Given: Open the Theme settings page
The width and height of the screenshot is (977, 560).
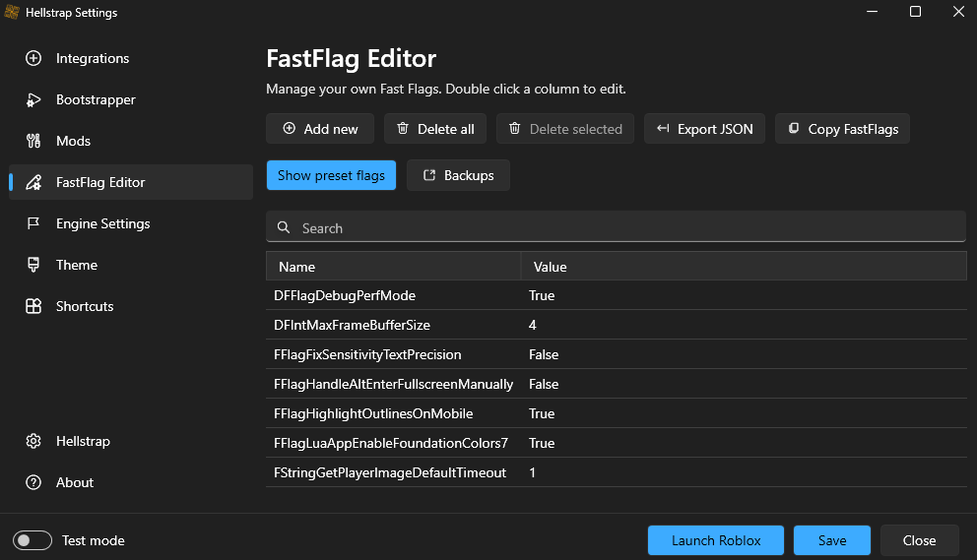Looking at the screenshot, I should pyautogui.click(x=131, y=265).
